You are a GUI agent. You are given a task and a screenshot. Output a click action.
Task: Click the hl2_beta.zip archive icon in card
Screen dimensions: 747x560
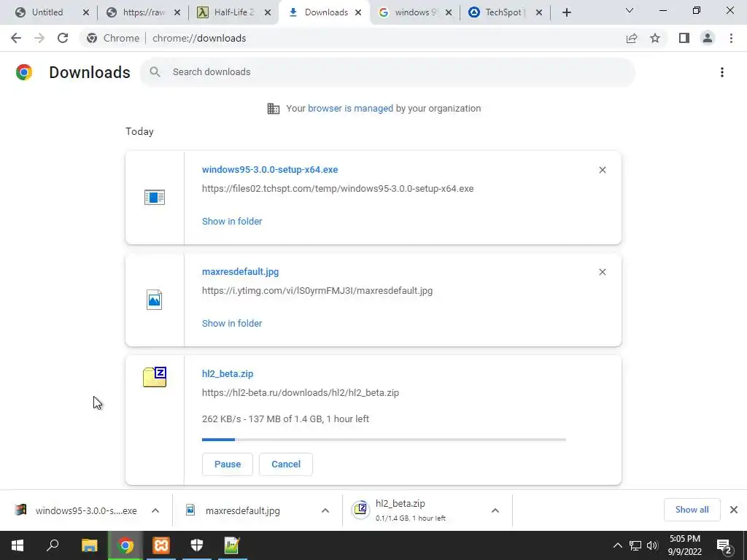pos(155,377)
